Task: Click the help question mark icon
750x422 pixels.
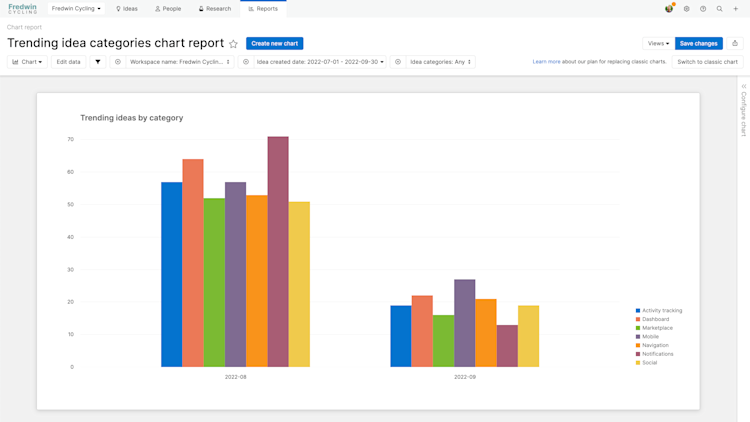Action: [703, 9]
